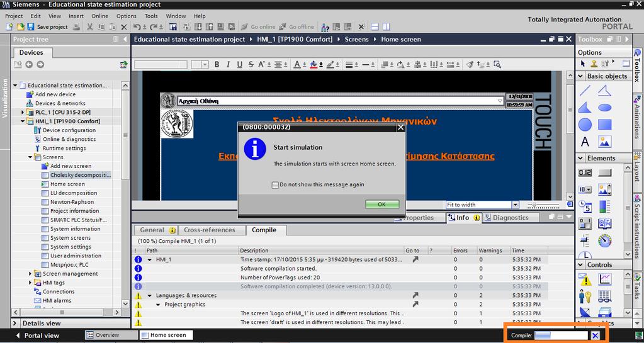Image resolution: width=644 pixels, height=343 pixels.
Task: Open the Project menu
Action: point(14,16)
